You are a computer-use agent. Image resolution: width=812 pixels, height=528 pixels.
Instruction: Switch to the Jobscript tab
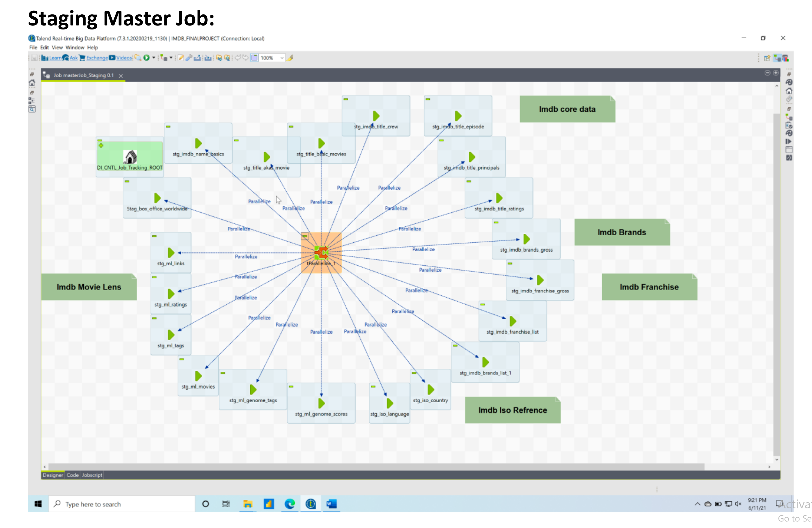[x=92, y=475]
